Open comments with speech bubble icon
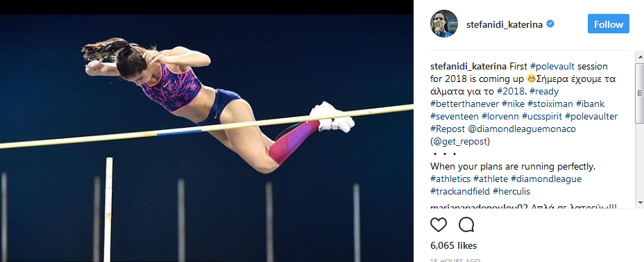The width and height of the screenshot is (644, 262). coord(466,225)
